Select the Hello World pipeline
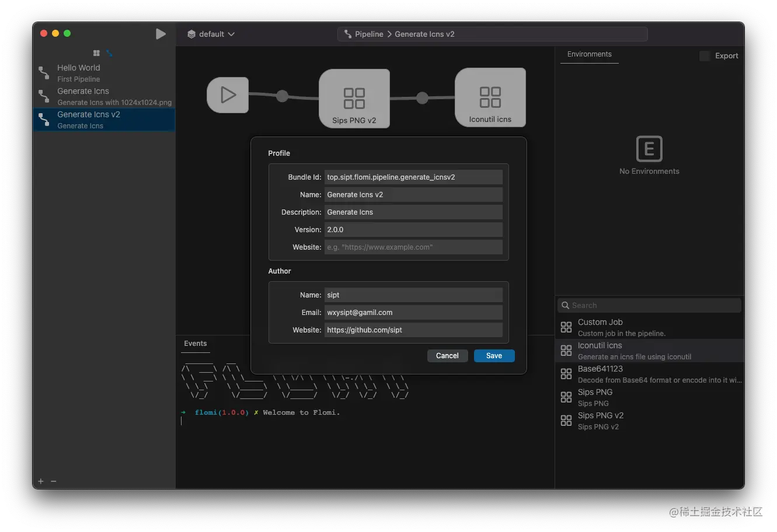 click(104, 73)
